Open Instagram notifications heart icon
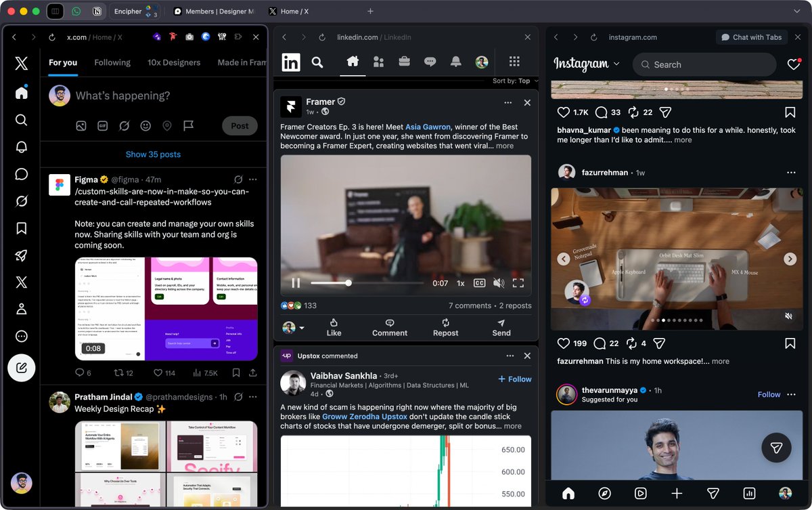The image size is (812, 510). pos(794,64)
